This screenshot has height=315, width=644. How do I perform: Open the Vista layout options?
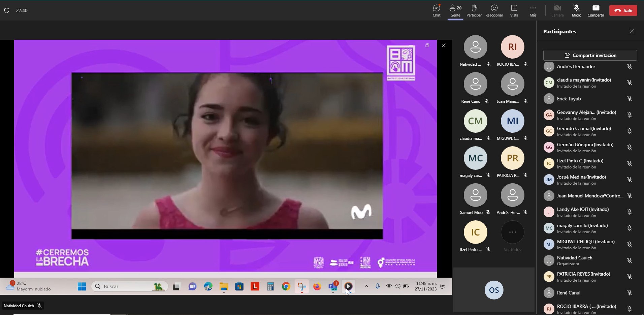[x=514, y=10]
